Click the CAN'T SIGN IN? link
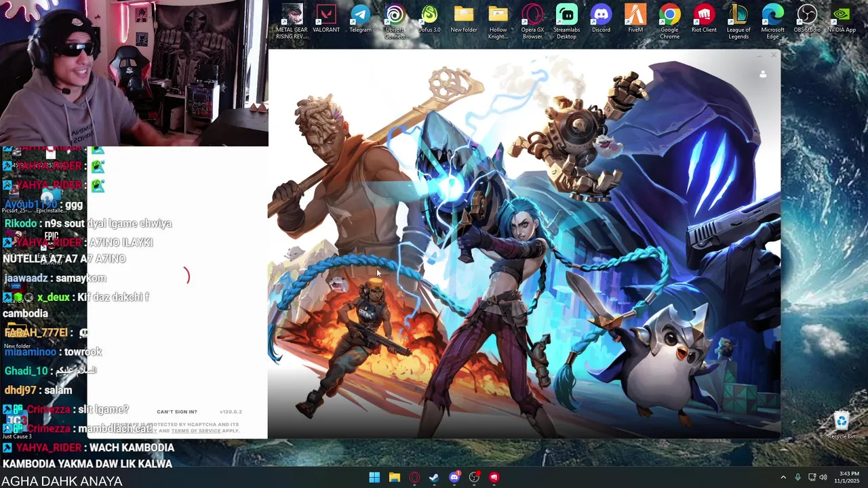 point(177,411)
